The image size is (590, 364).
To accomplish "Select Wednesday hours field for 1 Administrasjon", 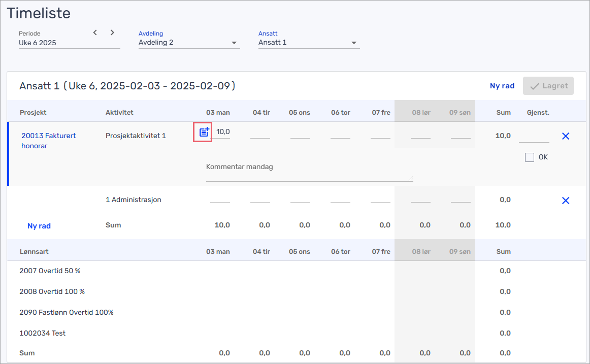I will [300, 197].
